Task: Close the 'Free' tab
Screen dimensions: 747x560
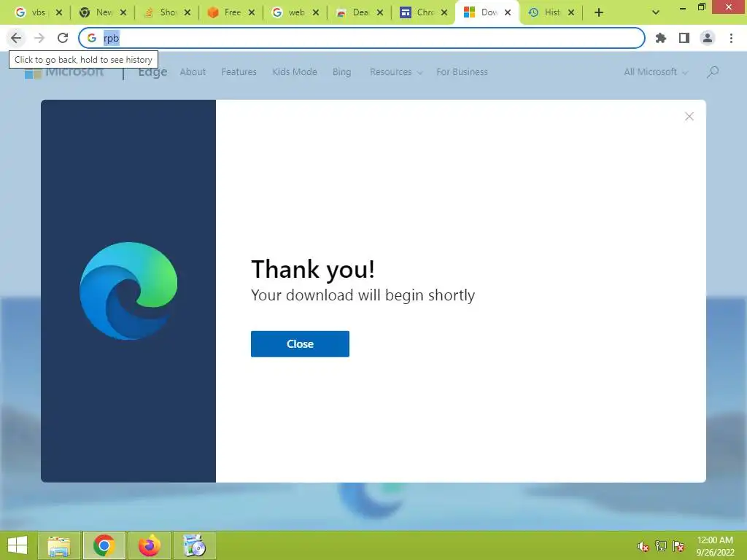Action: point(252,13)
